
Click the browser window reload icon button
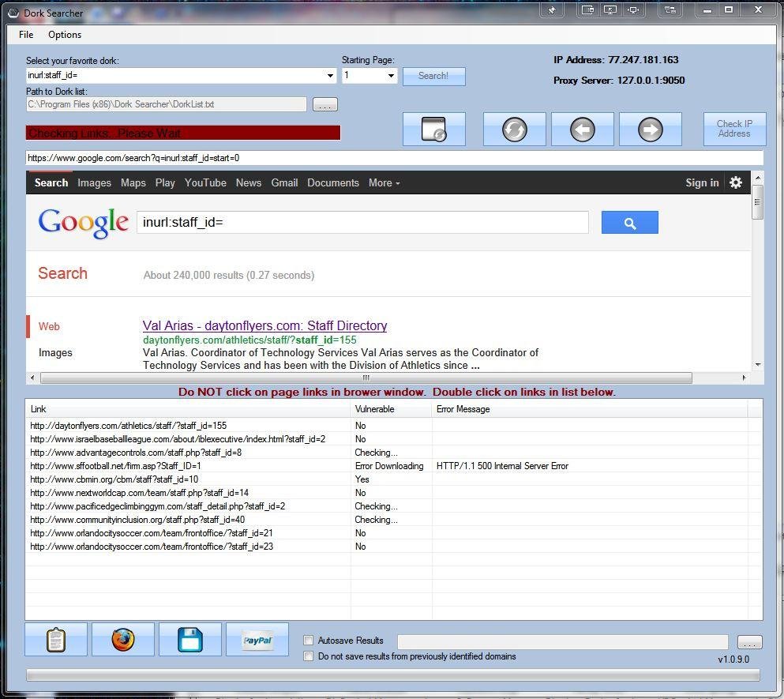[x=433, y=129]
